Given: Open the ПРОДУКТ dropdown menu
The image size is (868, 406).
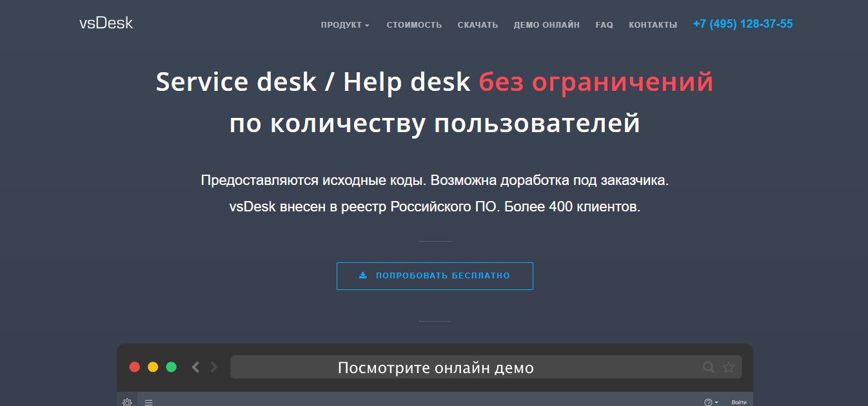Looking at the screenshot, I should 345,25.
